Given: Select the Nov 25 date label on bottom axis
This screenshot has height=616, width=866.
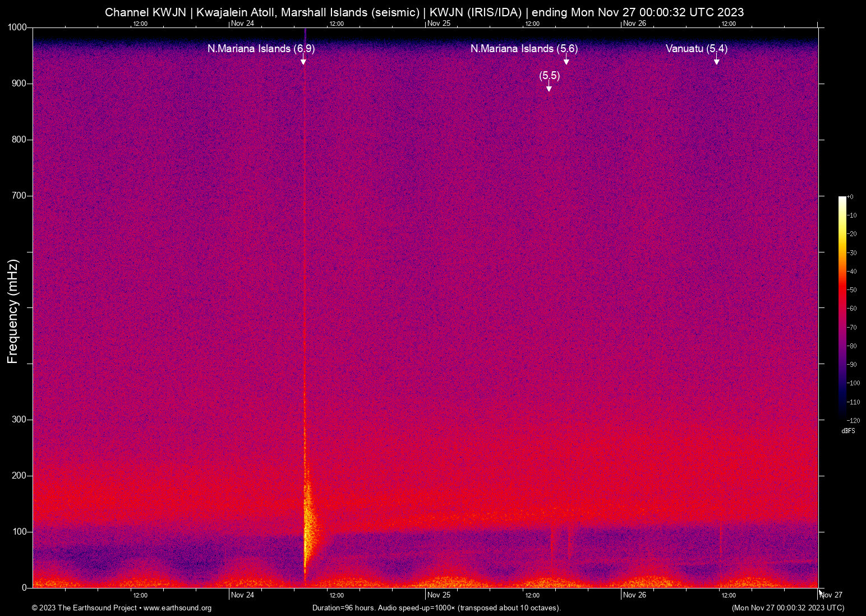Looking at the screenshot, I should tap(439, 595).
